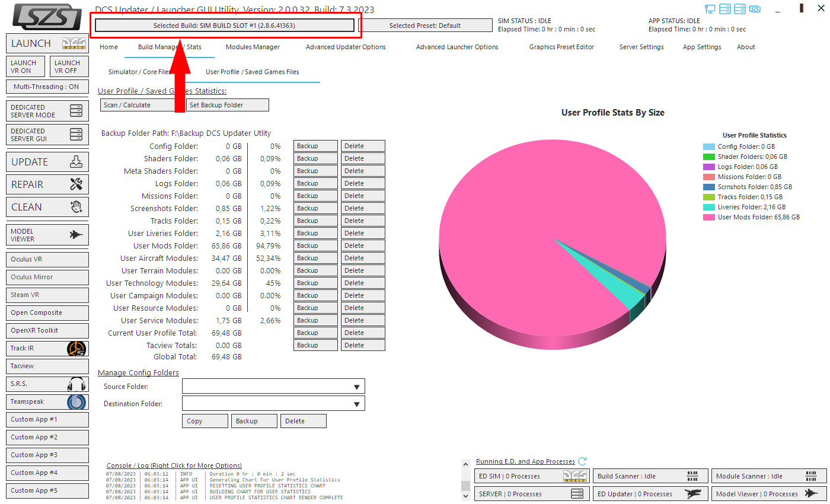Select User Profile / Saved Games Files subtab

[253, 72]
